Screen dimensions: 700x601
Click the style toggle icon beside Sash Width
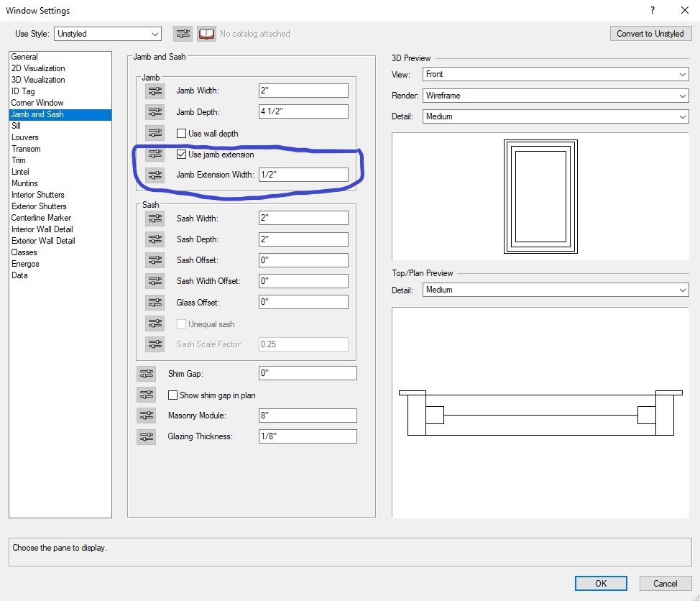(x=155, y=219)
